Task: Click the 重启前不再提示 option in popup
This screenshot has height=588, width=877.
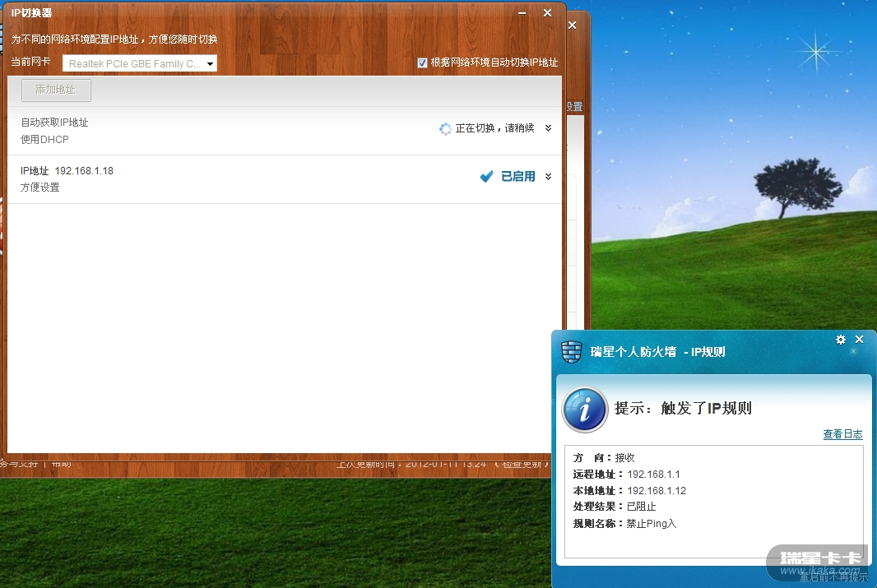Action: coord(833,577)
